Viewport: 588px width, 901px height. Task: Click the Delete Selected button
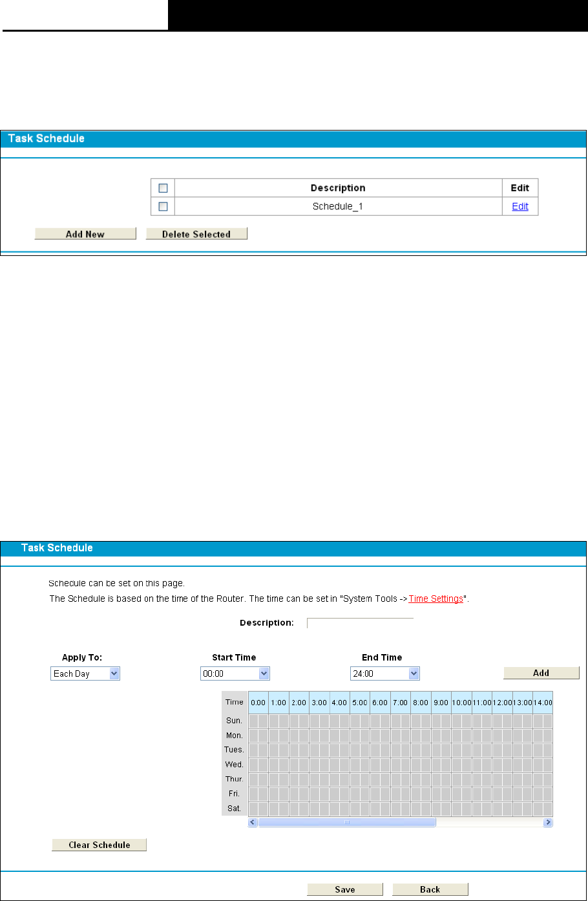196,234
